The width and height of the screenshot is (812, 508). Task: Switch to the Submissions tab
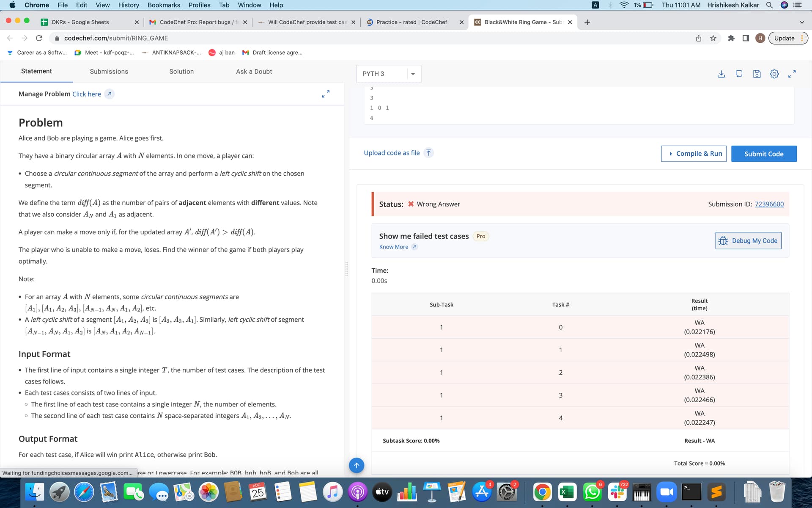click(x=109, y=72)
